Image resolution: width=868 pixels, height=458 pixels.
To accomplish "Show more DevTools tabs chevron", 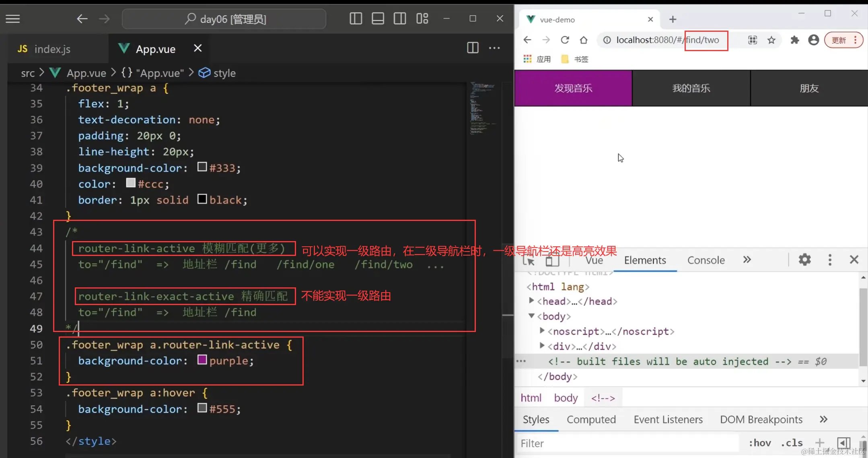I will click(x=747, y=260).
